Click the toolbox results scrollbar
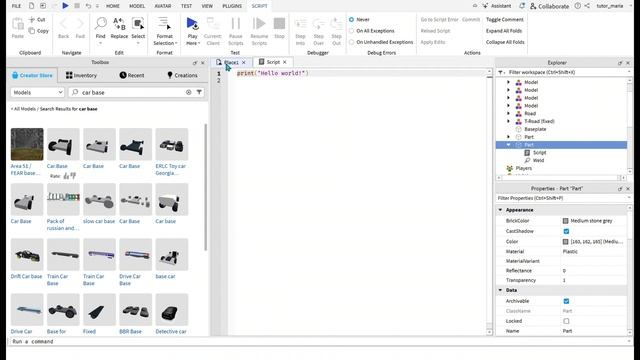The height and width of the screenshot is (360, 640). (205, 187)
